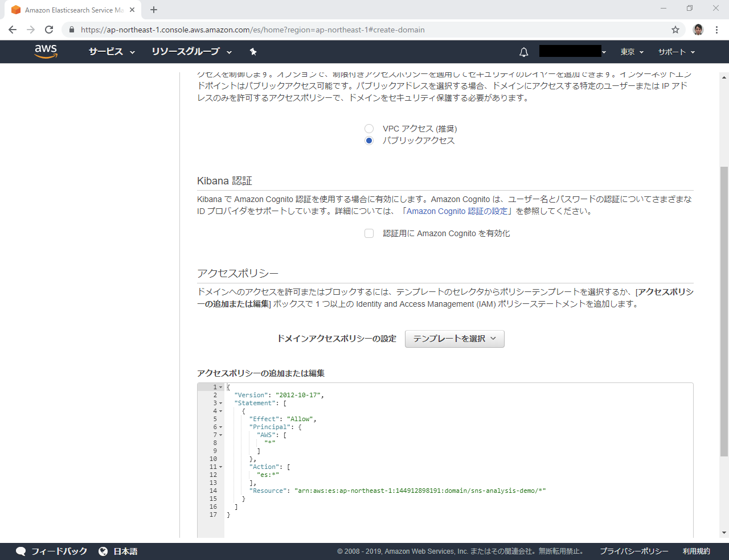Open the サービス menu
729x560 pixels.
(112, 52)
